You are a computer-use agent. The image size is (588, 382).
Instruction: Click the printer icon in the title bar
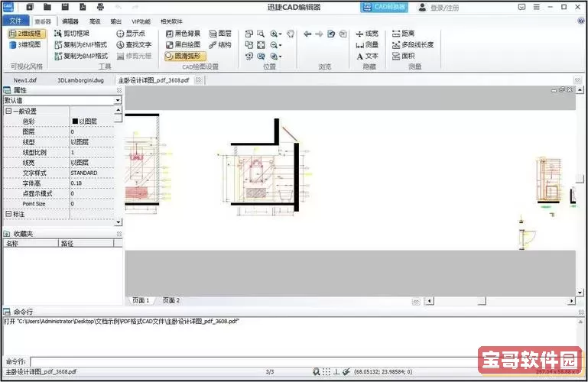[100, 7]
